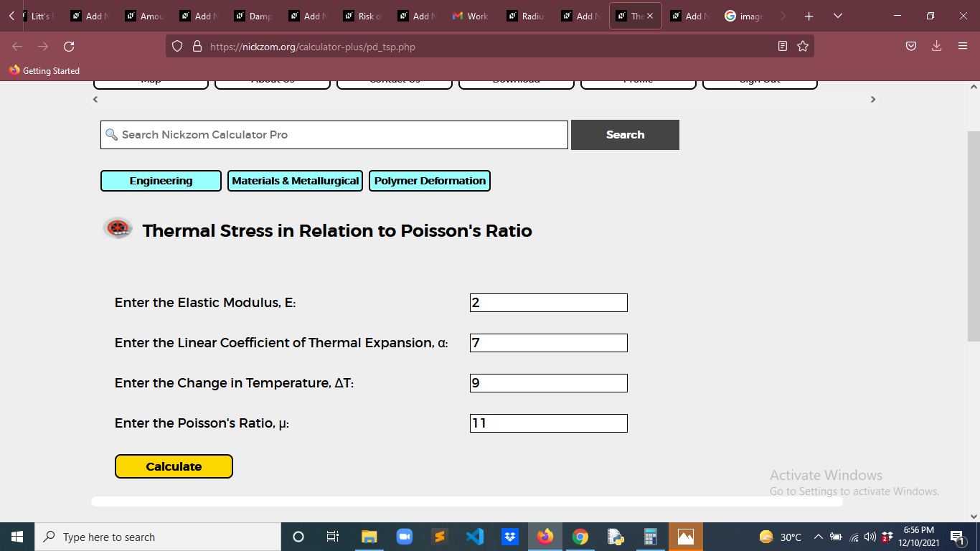Viewport: 980px width, 551px height.
Task: Open the Windows Start menu
Action: [17, 537]
